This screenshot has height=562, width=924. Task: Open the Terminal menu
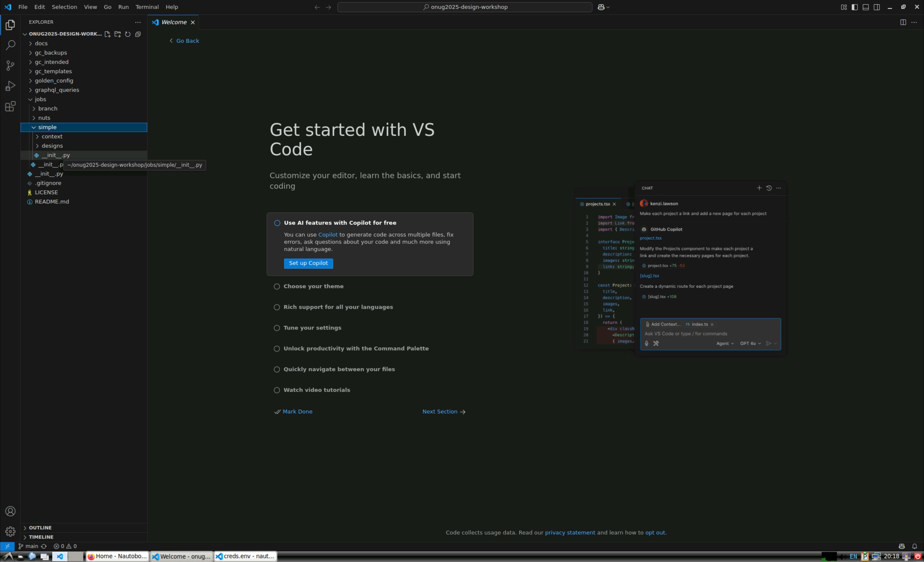[x=147, y=7]
